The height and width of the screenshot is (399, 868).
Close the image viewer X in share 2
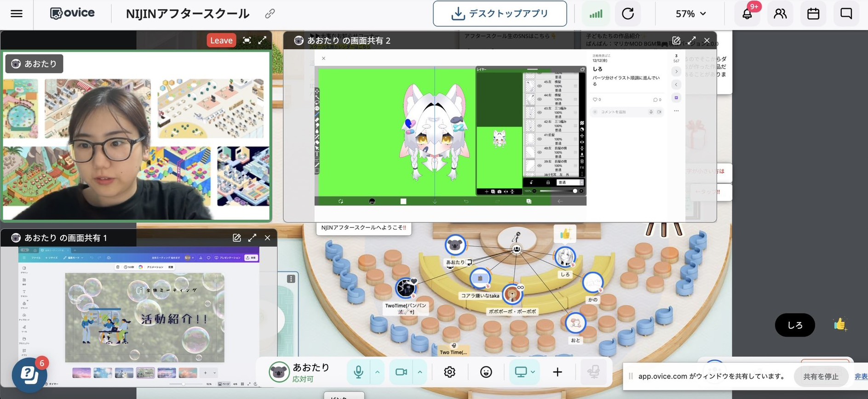(x=323, y=58)
